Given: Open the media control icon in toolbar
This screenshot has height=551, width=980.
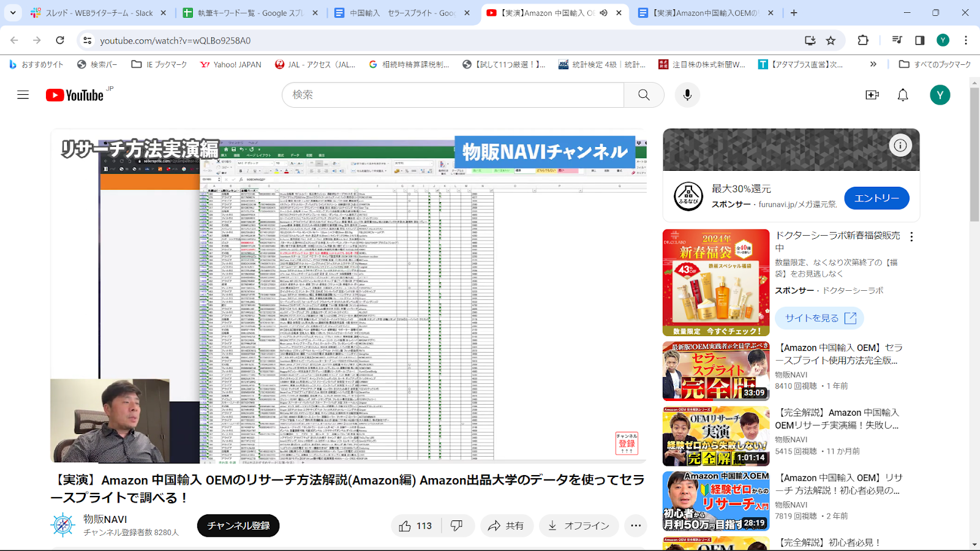Looking at the screenshot, I should click(x=897, y=40).
